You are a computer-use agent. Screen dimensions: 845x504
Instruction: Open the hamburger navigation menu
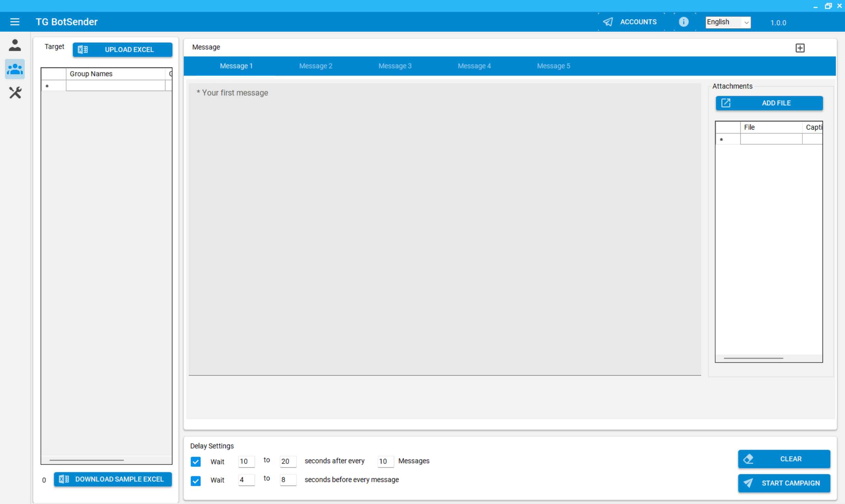coord(15,21)
